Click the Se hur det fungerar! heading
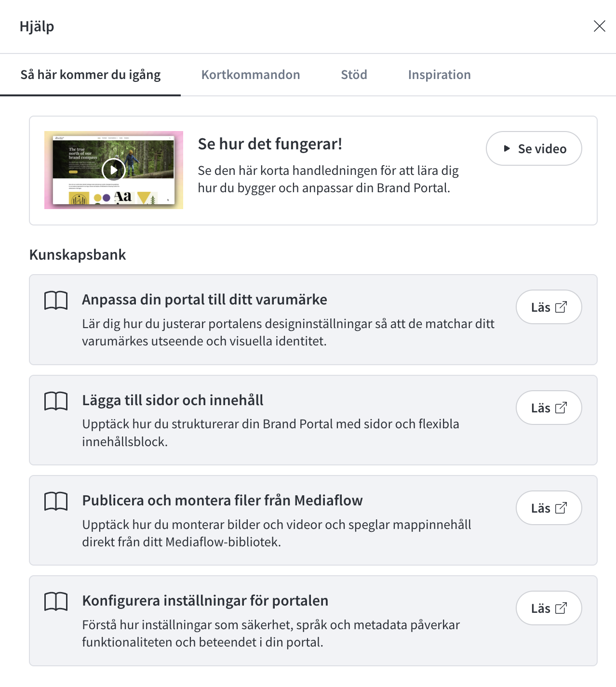616x687 pixels. tap(270, 144)
